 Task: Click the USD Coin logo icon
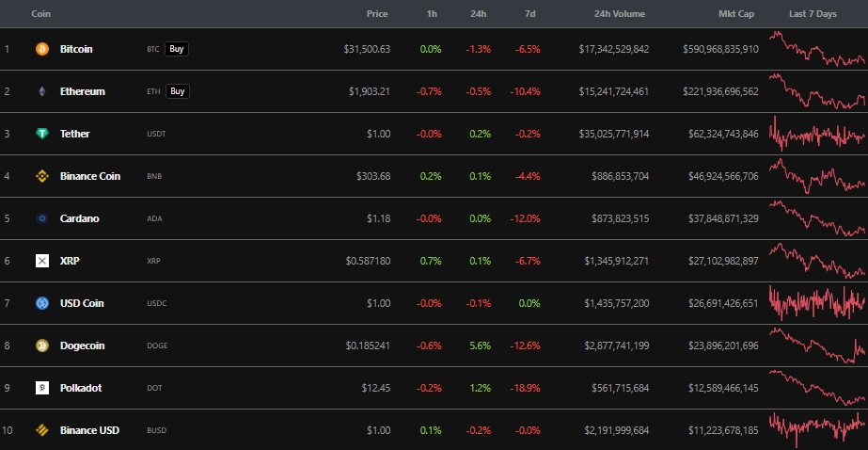[x=41, y=303]
